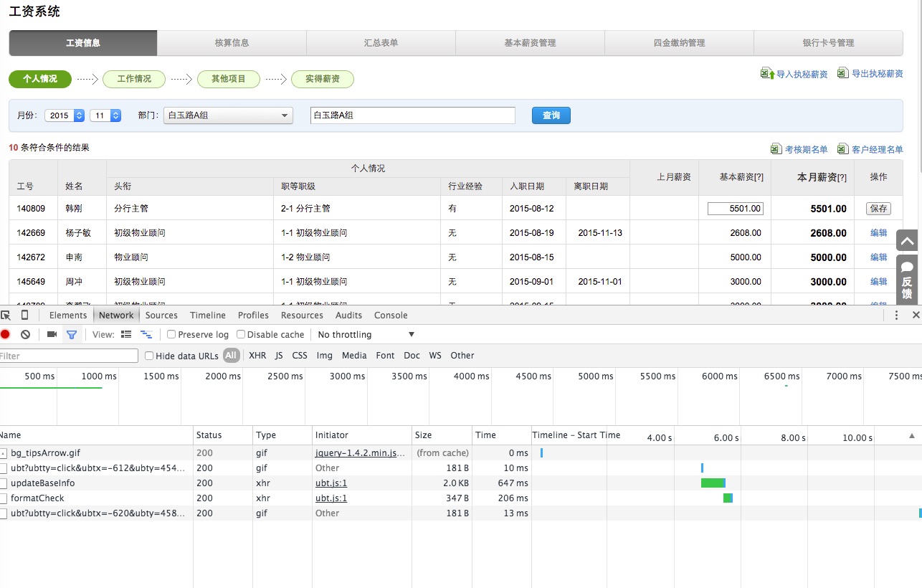
Task: Click the ubt.js:1 initiator link for updateBaseInfo
Action: point(331,483)
